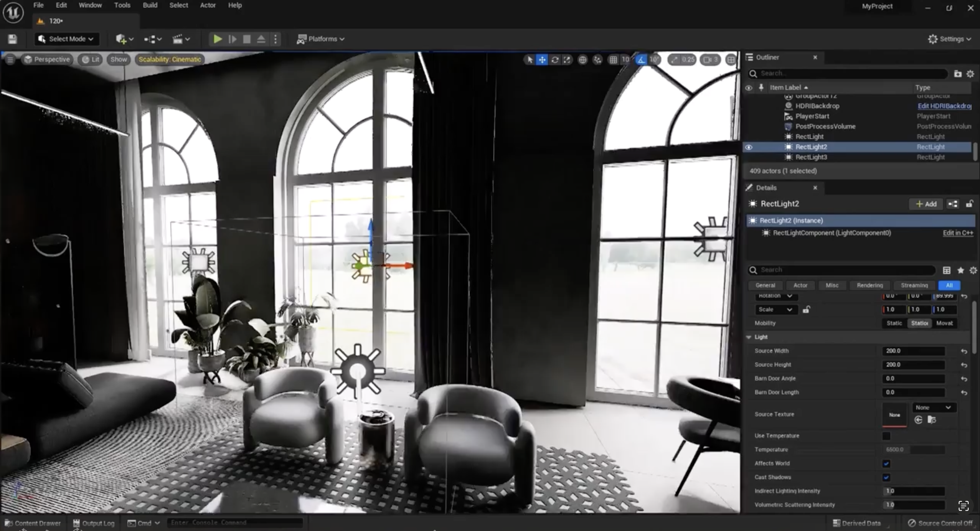Collapse the Light section expander
Image resolution: width=980 pixels, height=531 pixels.
[749, 337]
